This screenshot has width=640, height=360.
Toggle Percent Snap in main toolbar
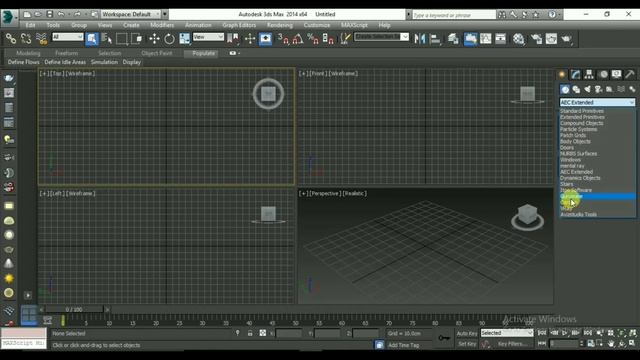[313, 39]
